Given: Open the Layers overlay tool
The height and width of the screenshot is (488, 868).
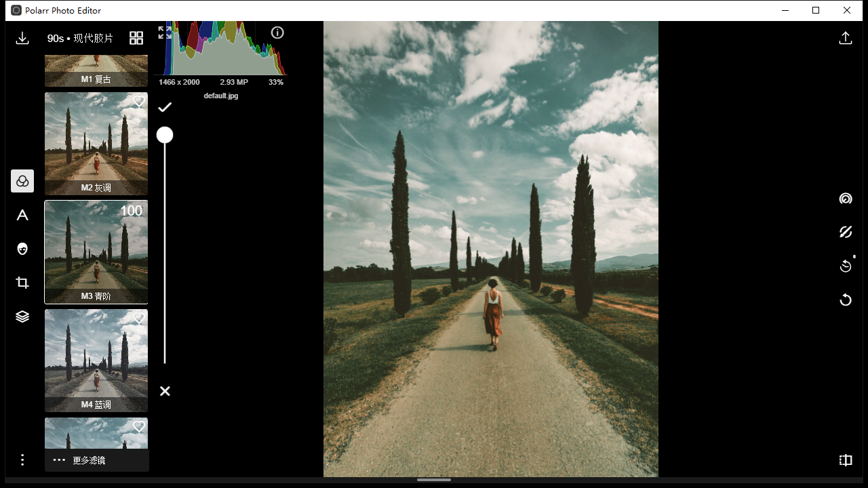Looking at the screenshot, I should [x=22, y=317].
